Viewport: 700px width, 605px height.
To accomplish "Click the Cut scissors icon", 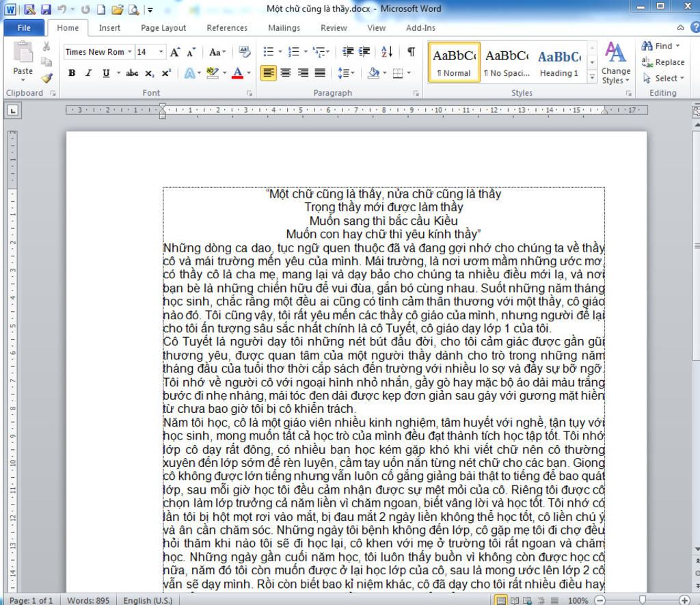I will (46, 46).
